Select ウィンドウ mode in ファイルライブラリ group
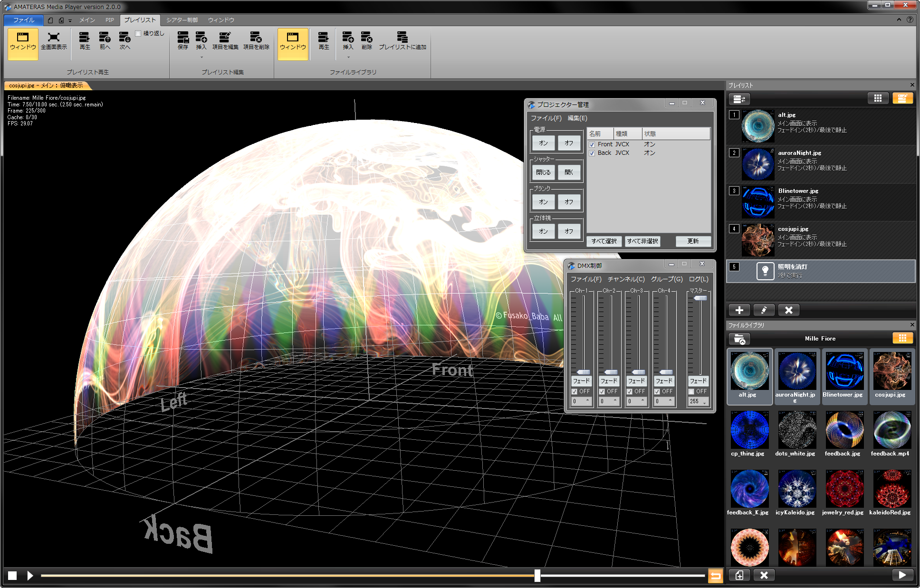The width and height of the screenshot is (920, 588). point(293,44)
